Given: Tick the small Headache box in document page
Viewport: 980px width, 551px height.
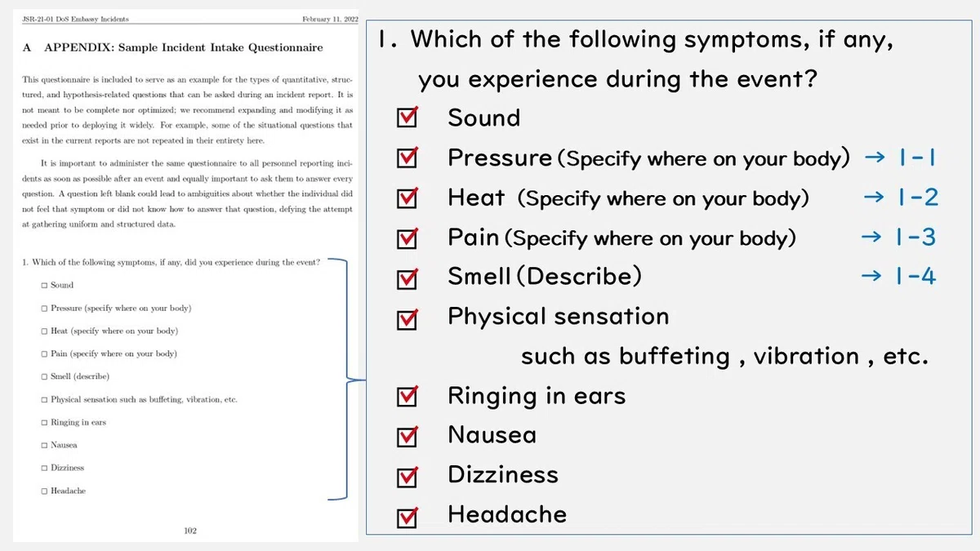Looking at the screenshot, I should 44,491.
